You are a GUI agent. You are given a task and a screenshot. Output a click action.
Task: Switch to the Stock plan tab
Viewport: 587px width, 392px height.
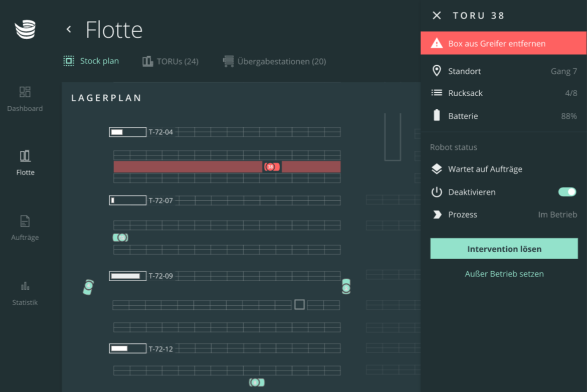pyautogui.click(x=91, y=61)
